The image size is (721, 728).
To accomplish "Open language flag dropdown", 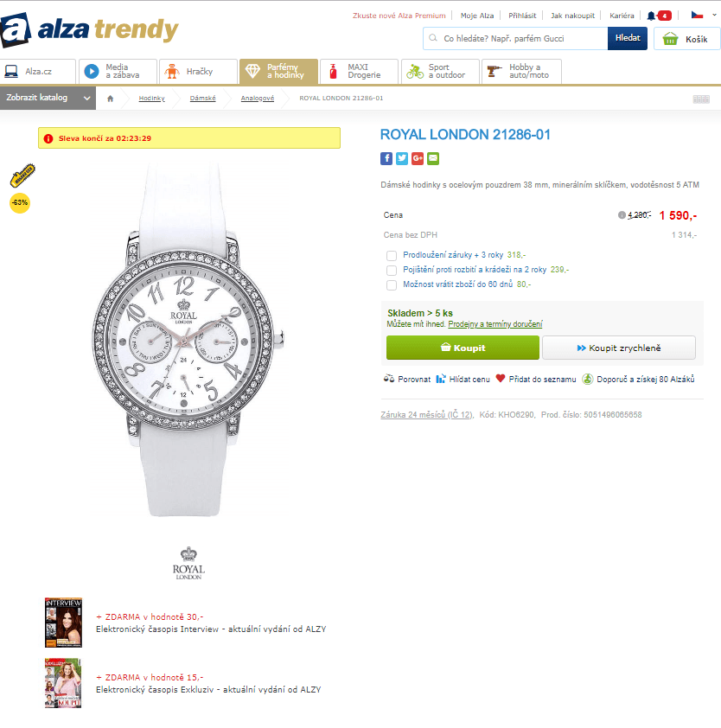I will 704,16.
